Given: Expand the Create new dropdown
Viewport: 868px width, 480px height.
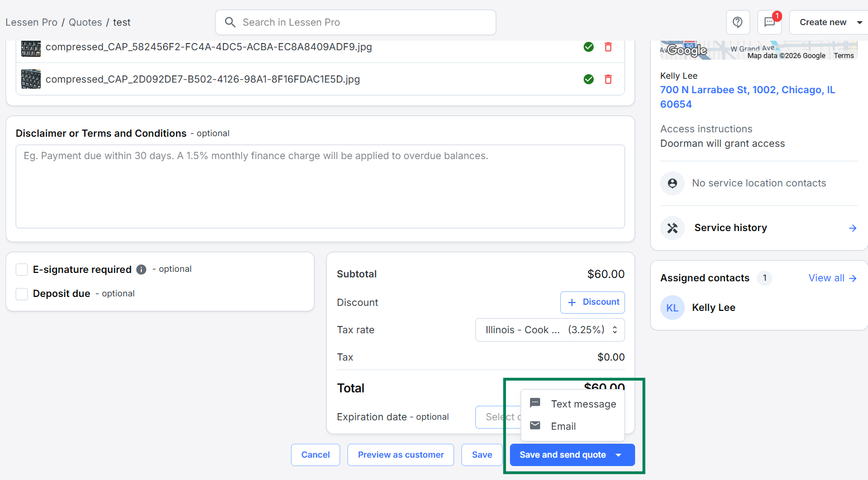Looking at the screenshot, I should (x=859, y=22).
